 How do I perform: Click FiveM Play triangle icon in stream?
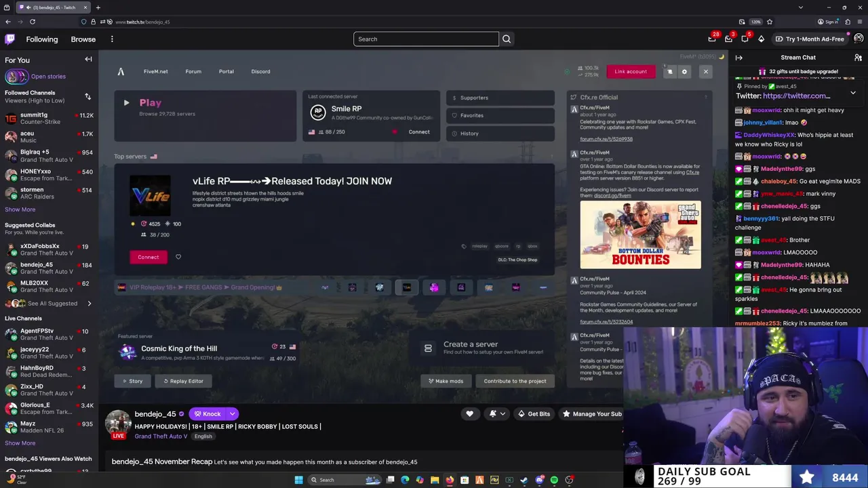(x=126, y=103)
